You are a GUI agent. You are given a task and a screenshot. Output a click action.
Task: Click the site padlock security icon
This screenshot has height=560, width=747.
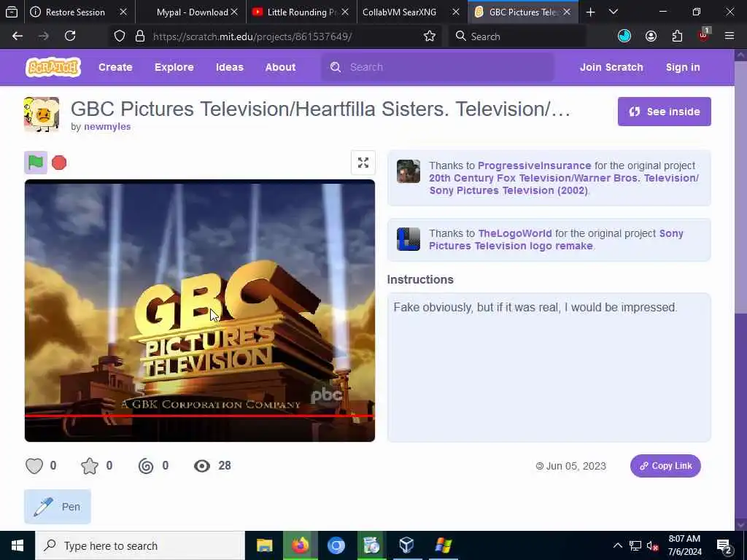(139, 36)
